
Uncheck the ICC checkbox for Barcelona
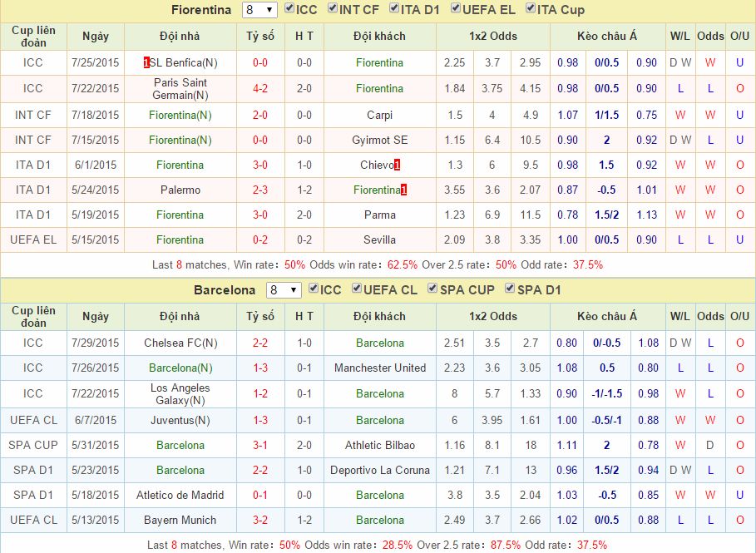pos(314,289)
